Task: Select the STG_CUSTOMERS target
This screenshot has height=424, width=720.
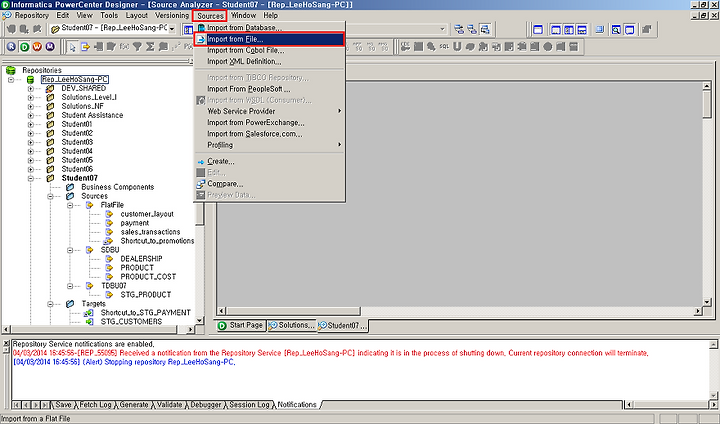Action: tap(131, 322)
